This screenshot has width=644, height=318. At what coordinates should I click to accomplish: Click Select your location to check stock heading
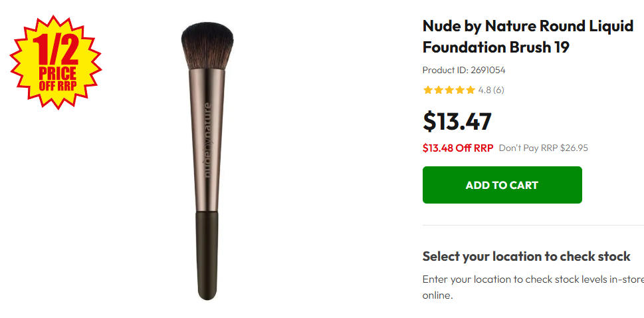pyautogui.click(x=526, y=257)
